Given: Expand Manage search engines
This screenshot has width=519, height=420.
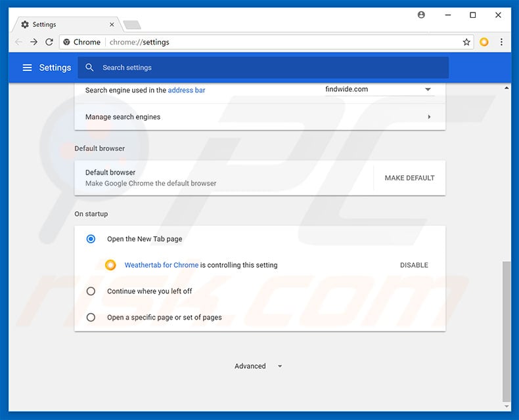Looking at the screenshot, I should point(260,117).
